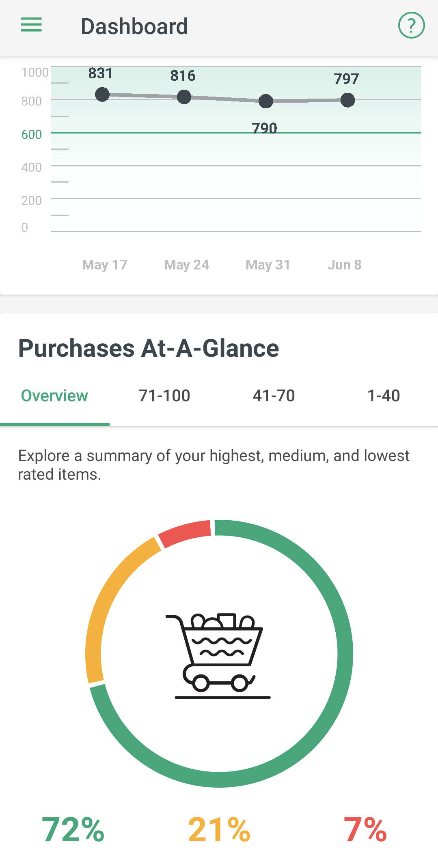Select the Overview tab
This screenshot has height=868, width=438.
tap(54, 396)
